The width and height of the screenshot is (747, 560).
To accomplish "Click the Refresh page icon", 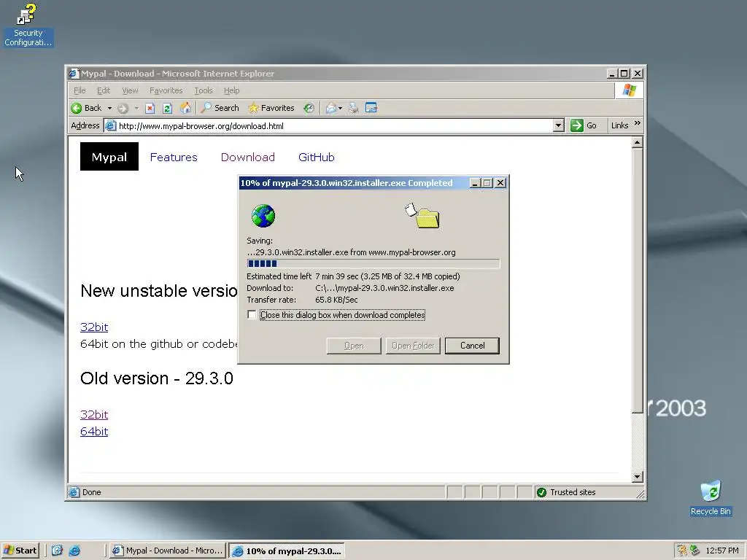I will pyautogui.click(x=167, y=108).
